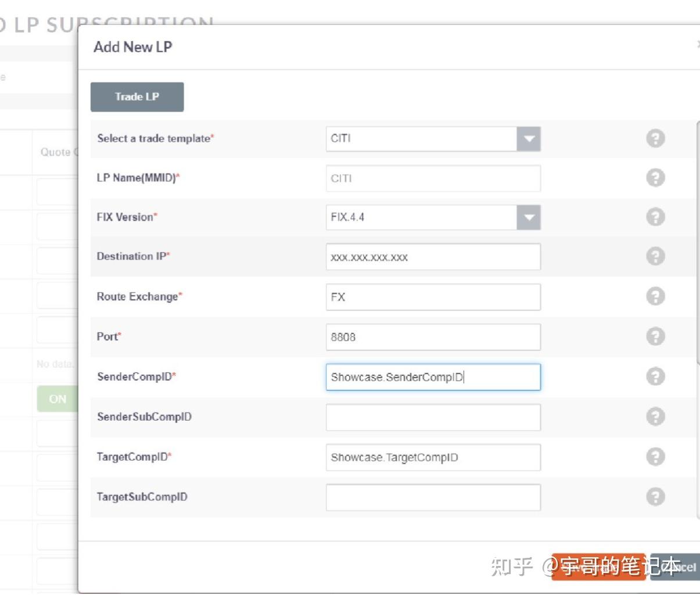Open the Destination IP help tooltip

(x=655, y=257)
